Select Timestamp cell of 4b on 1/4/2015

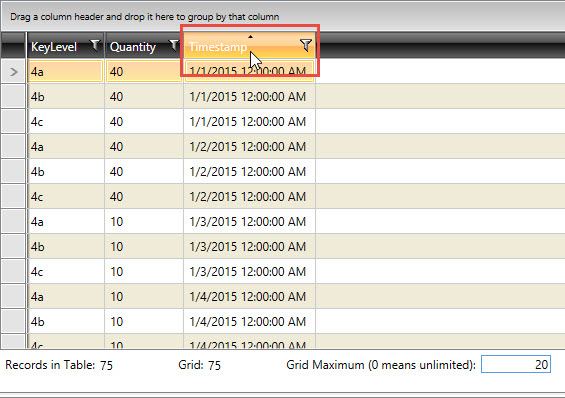point(250,321)
